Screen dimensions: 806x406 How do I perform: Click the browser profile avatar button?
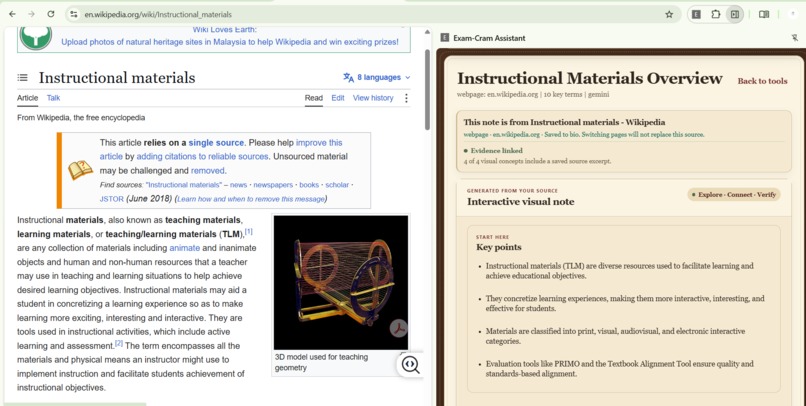793,14
